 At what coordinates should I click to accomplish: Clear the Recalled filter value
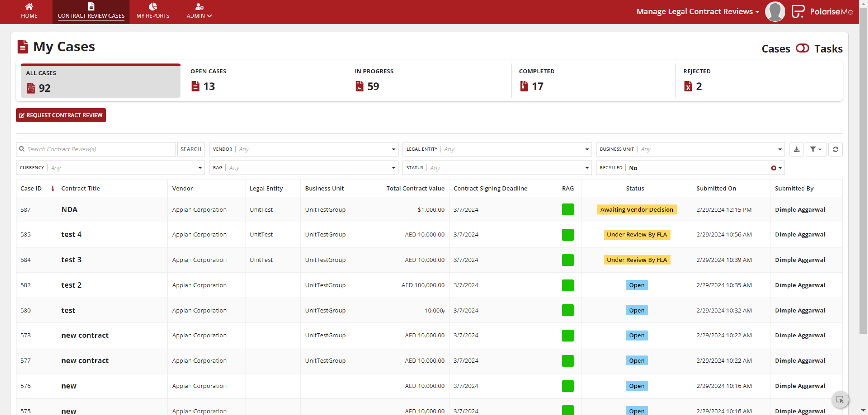773,168
